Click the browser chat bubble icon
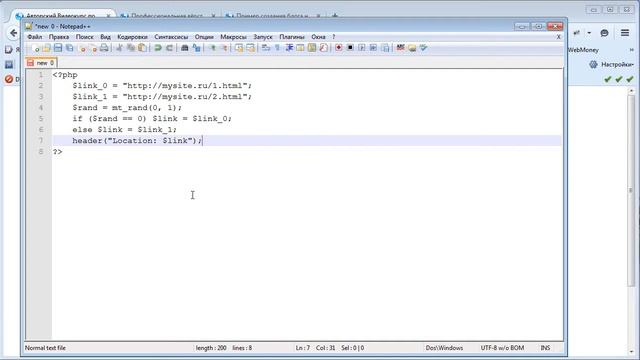 click(x=604, y=33)
